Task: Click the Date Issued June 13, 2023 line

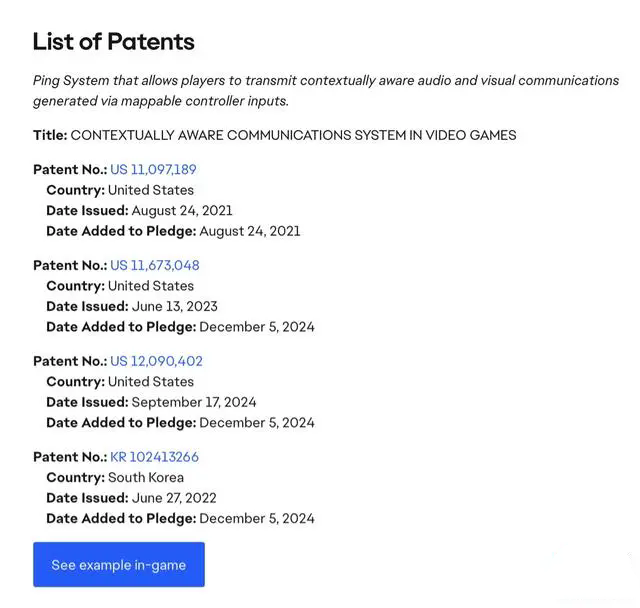Action: click(x=132, y=306)
